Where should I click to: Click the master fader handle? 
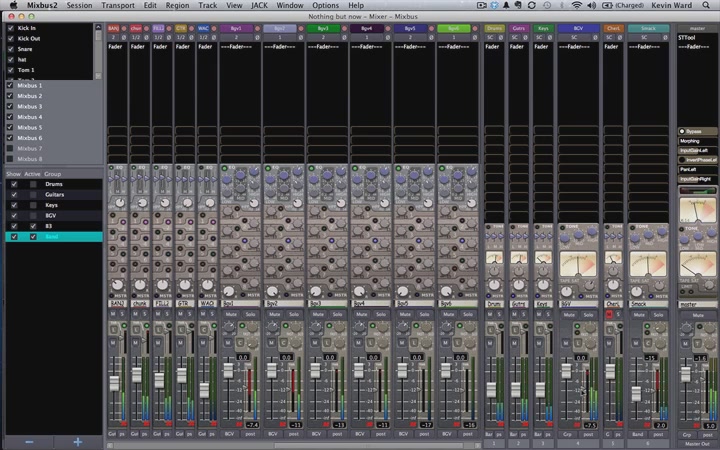pos(686,374)
